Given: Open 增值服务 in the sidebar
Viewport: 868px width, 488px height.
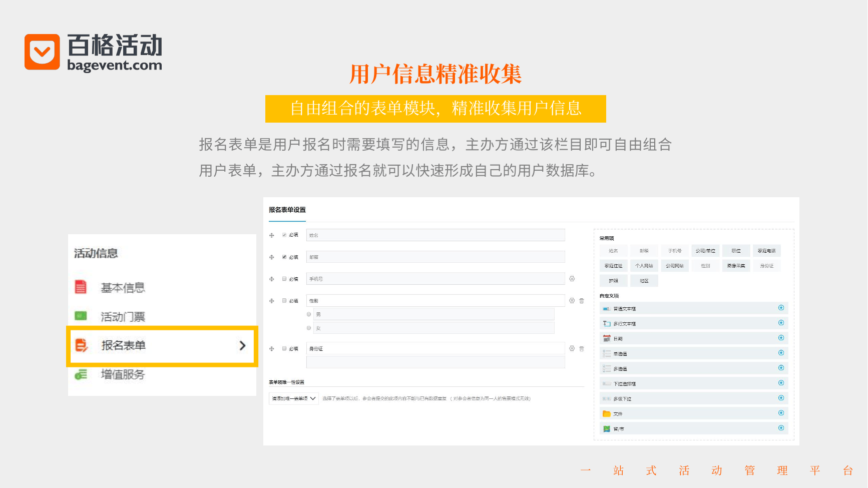Looking at the screenshot, I should 123,374.
